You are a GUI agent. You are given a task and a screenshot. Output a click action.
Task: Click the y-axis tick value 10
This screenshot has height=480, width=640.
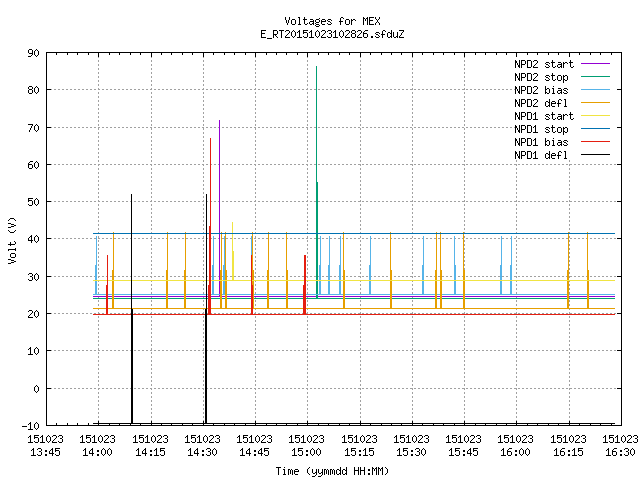pyautogui.click(x=33, y=351)
